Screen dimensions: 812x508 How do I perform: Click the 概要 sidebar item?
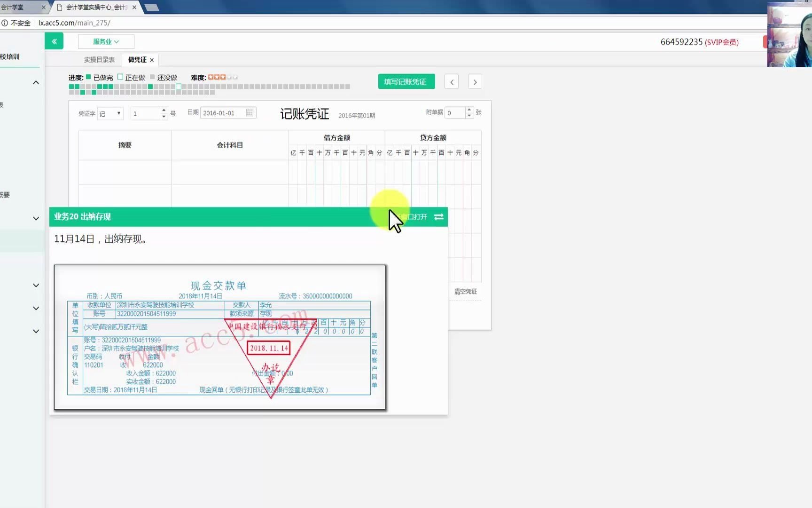coord(5,195)
